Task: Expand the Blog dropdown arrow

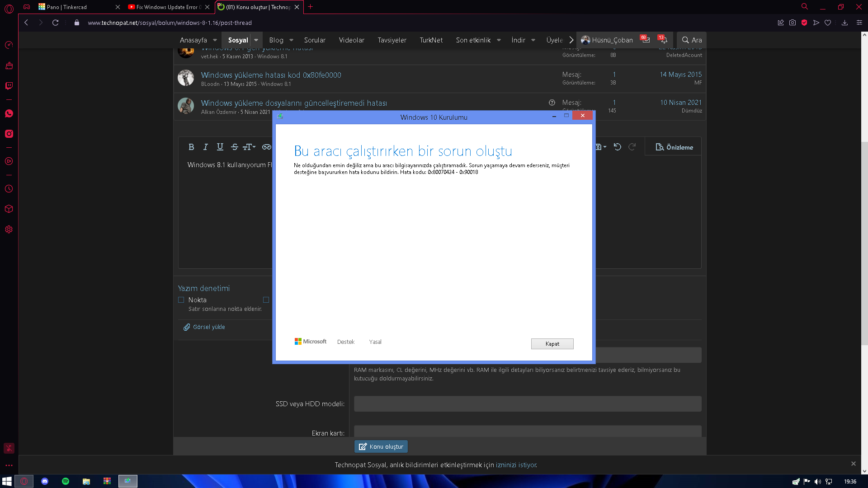Action: [292, 40]
